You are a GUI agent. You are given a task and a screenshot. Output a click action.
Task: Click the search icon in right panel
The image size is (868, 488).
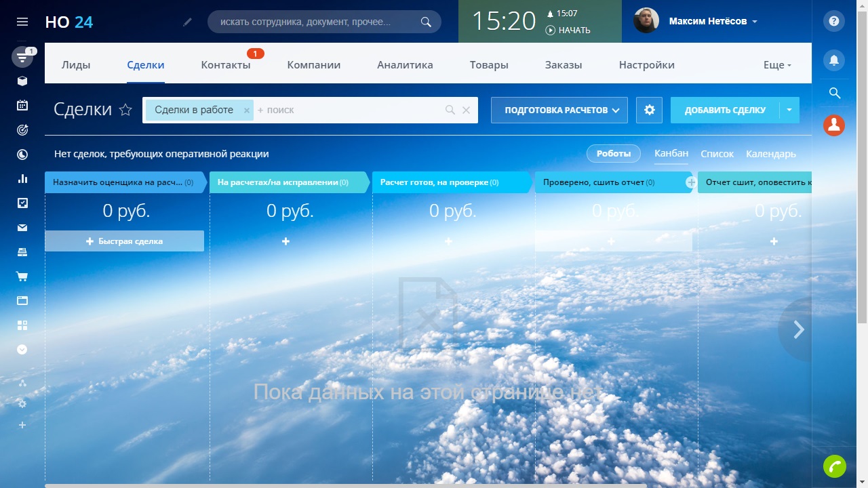click(x=834, y=93)
